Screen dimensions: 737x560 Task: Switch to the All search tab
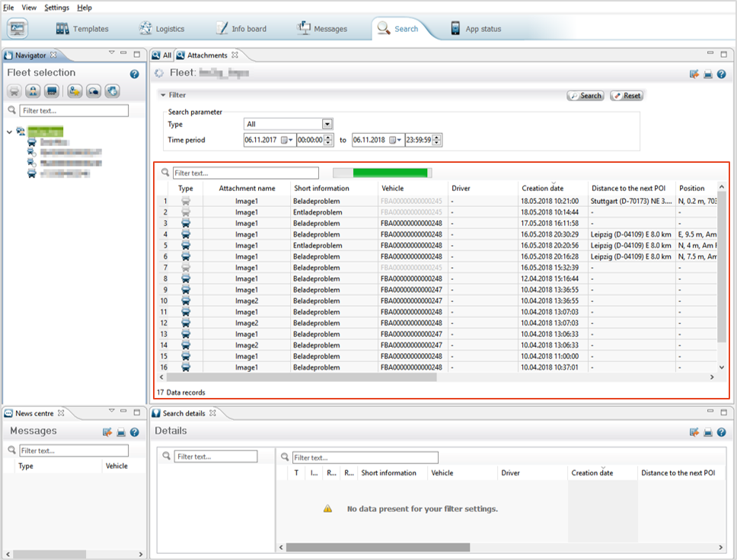[162, 56]
